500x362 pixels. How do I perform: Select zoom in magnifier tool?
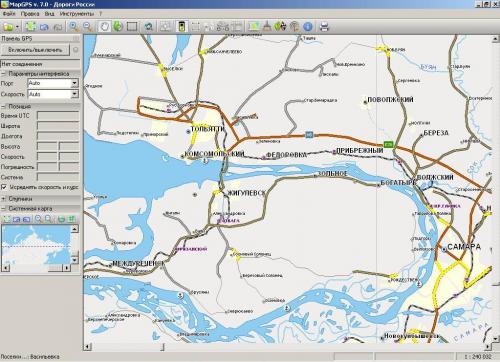click(x=74, y=27)
